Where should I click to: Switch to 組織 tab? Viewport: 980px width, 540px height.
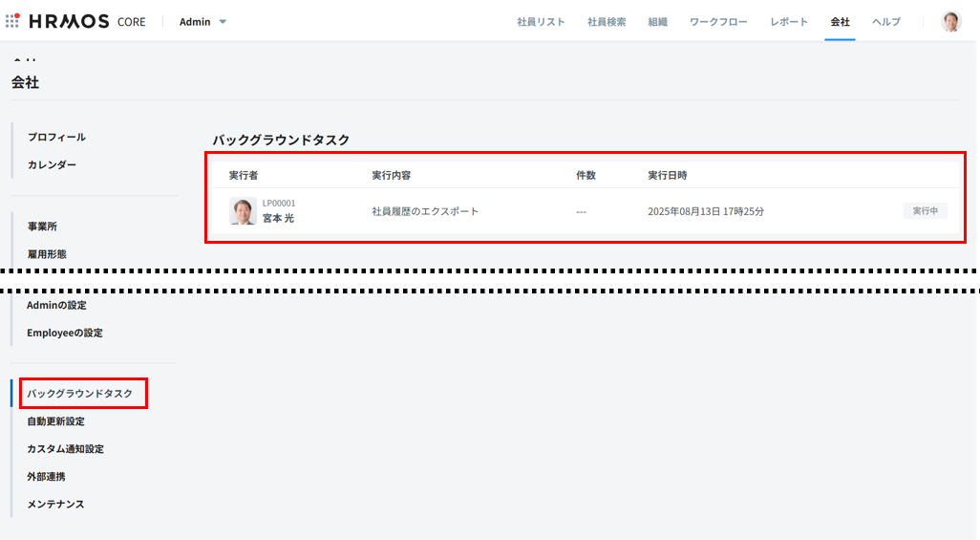point(657,22)
